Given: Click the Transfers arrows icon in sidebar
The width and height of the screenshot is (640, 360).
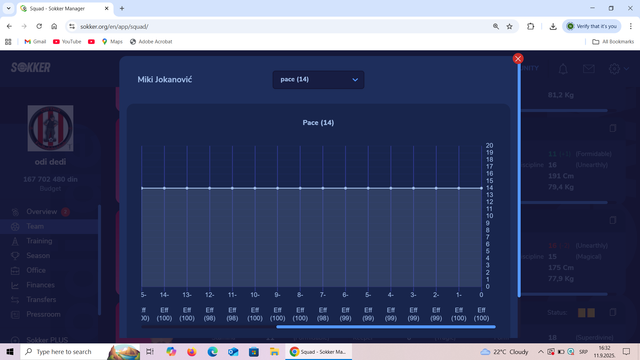Looking at the screenshot, I should [x=15, y=300].
